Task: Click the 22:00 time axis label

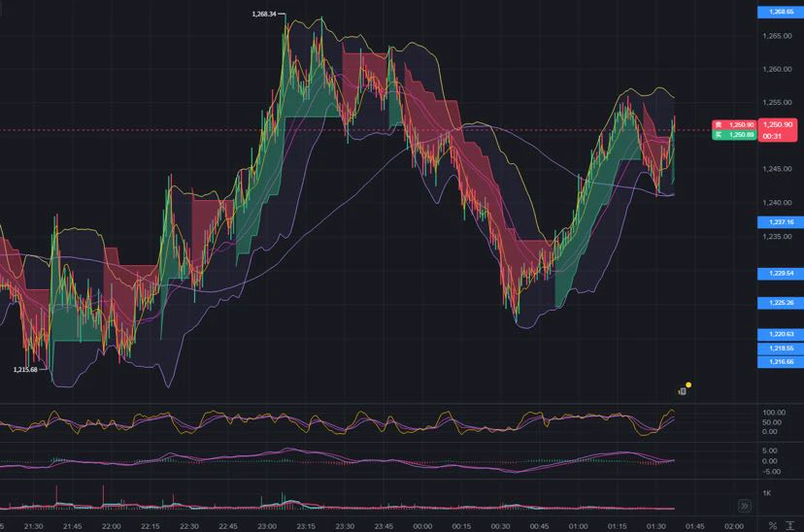Action: tap(112, 526)
